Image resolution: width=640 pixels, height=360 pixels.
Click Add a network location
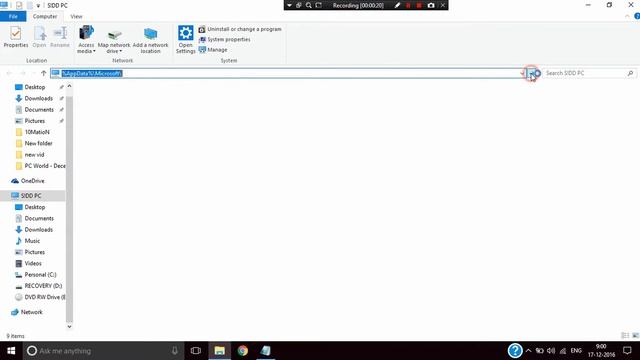[x=150, y=41]
